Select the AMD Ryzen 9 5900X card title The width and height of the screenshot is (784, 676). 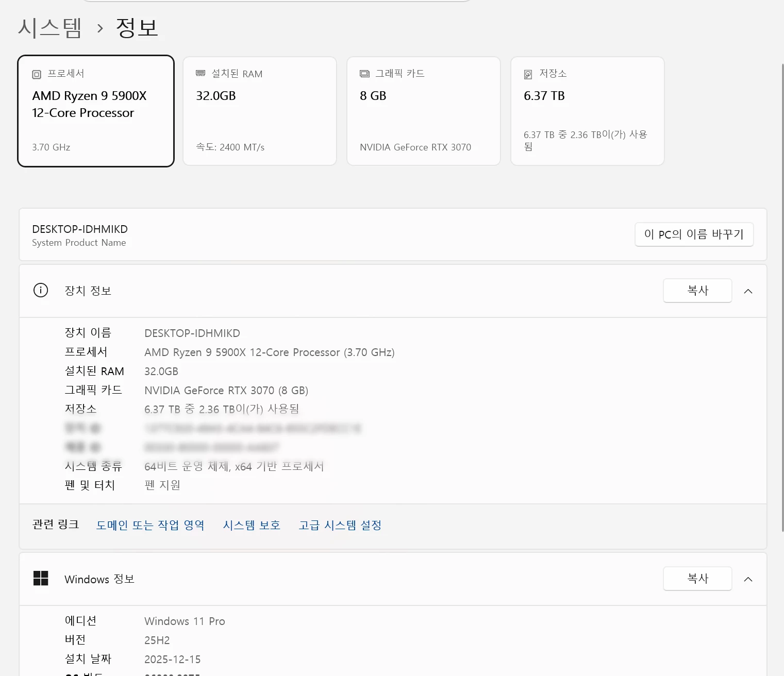coord(89,104)
